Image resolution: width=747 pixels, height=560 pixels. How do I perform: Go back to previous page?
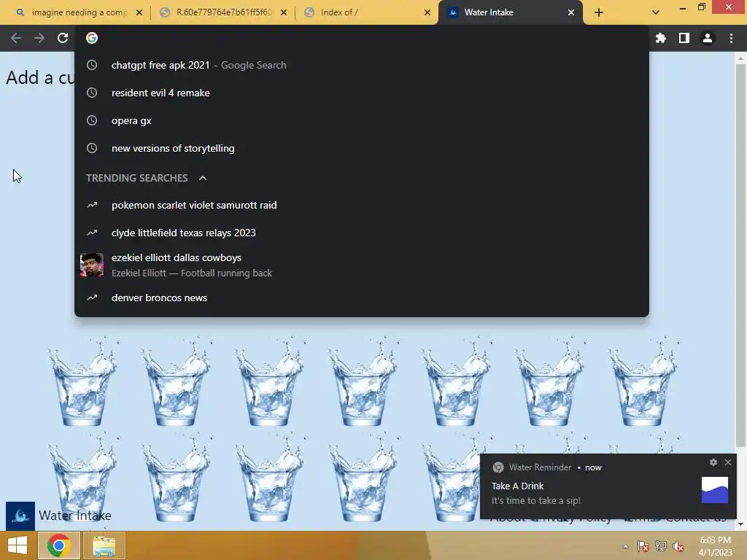[16, 38]
